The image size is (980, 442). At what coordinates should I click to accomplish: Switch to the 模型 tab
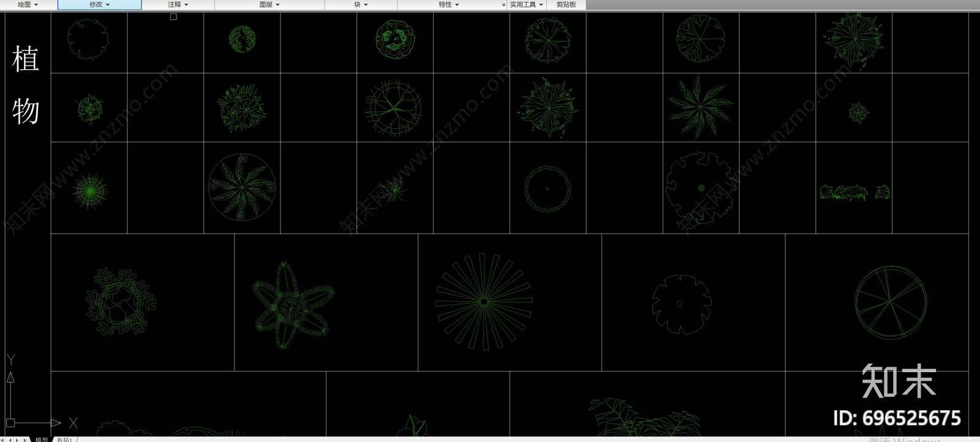(x=42, y=439)
